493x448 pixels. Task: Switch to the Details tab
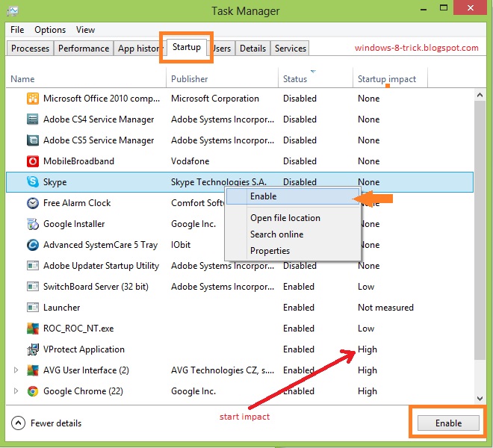(x=252, y=49)
